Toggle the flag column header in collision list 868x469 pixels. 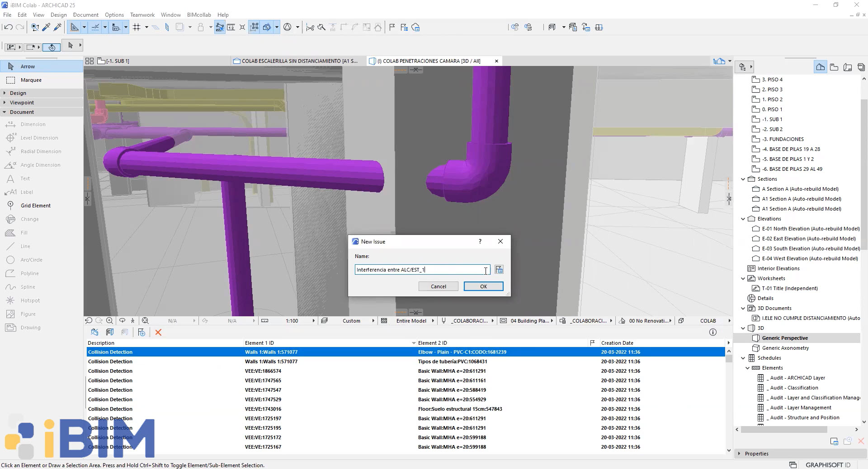592,343
